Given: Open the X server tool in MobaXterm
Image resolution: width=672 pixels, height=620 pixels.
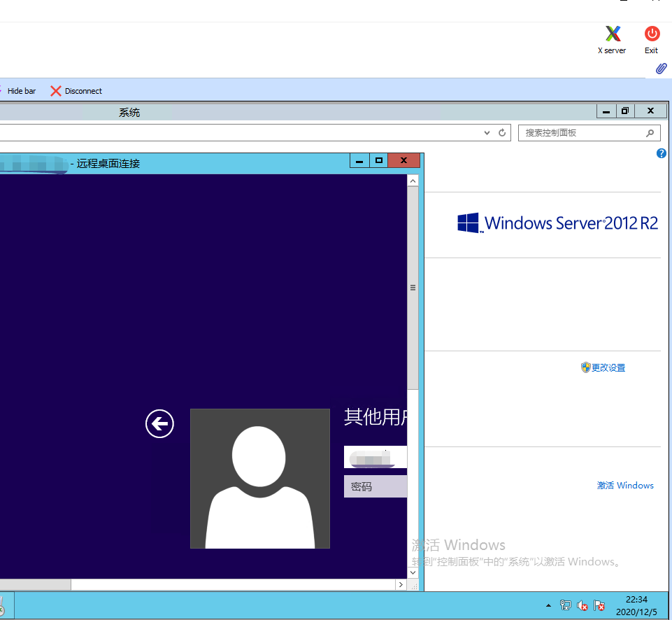Looking at the screenshot, I should coord(612,39).
